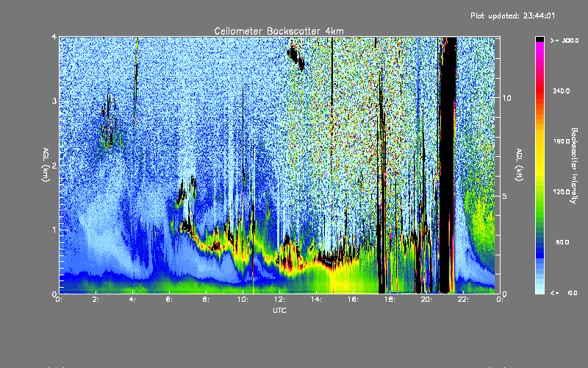Click the "1" km tick on the AGL axis

[x=54, y=230]
